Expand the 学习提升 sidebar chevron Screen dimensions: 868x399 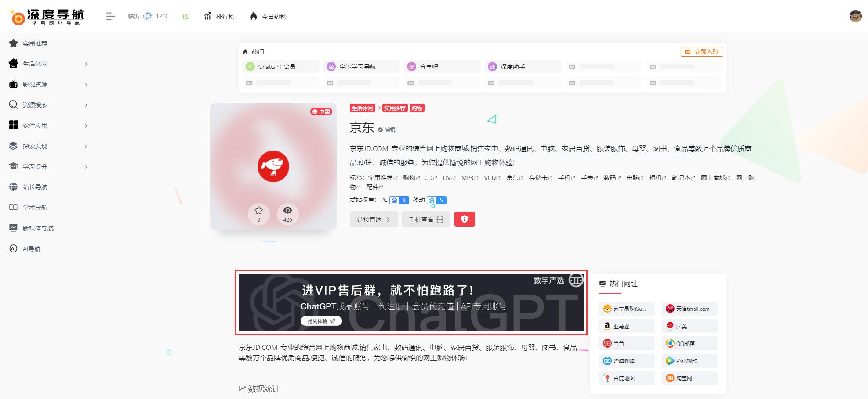tap(86, 166)
